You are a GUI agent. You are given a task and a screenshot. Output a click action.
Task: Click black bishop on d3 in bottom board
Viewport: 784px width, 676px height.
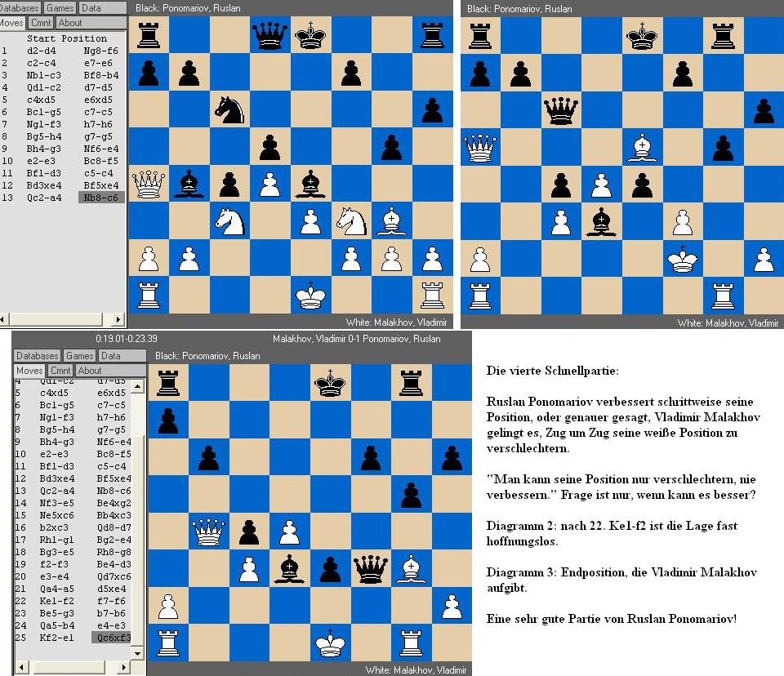point(289,565)
